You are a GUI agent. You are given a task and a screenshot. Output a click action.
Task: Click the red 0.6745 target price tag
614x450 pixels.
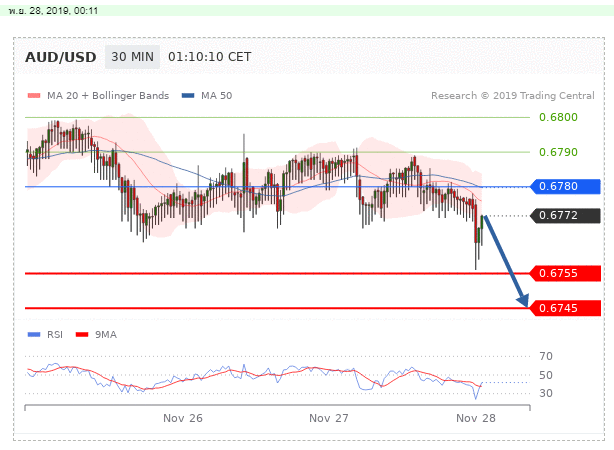(565, 308)
